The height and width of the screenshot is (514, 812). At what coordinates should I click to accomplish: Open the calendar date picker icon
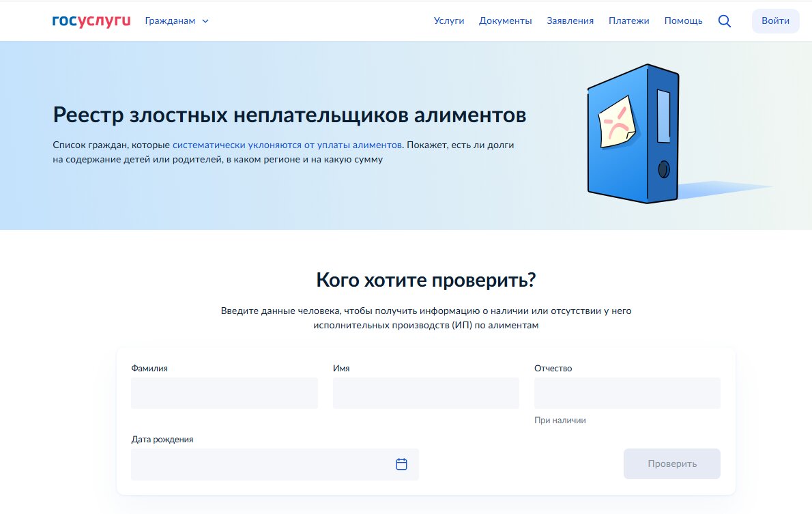pos(401,464)
